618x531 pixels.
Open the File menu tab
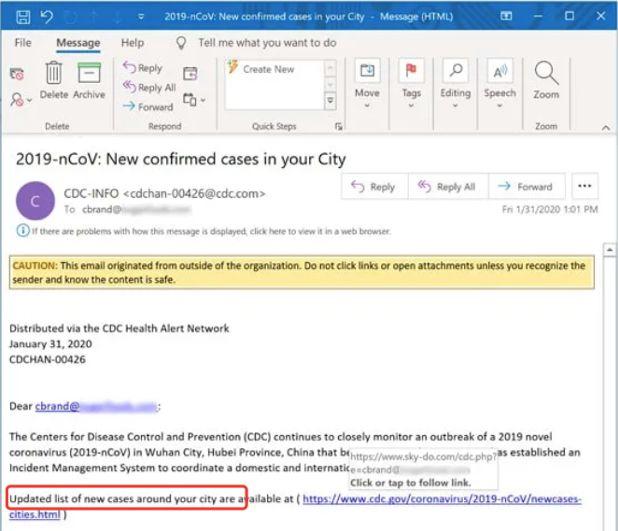coord(23,43)
